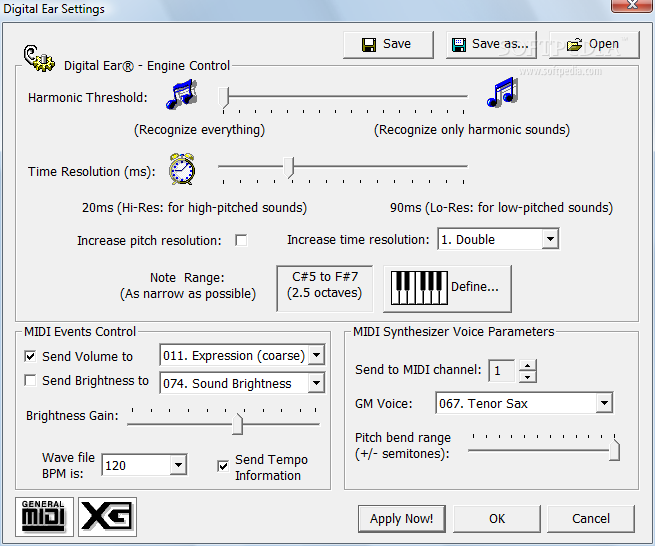Click the "Harmonic Threshold:" label
Image resolution: width=655 pixels, height=546 pixels.
click(88, 98)
